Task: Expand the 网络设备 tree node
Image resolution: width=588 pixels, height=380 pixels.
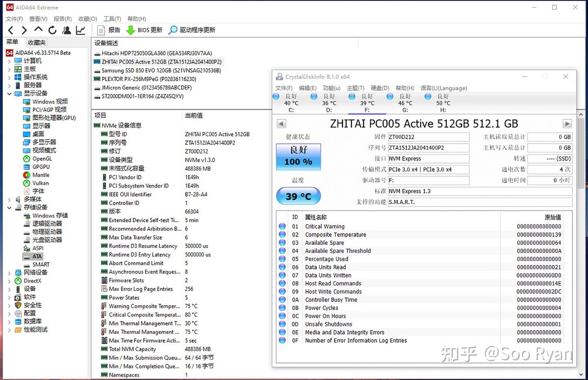Action: point(10,273)
